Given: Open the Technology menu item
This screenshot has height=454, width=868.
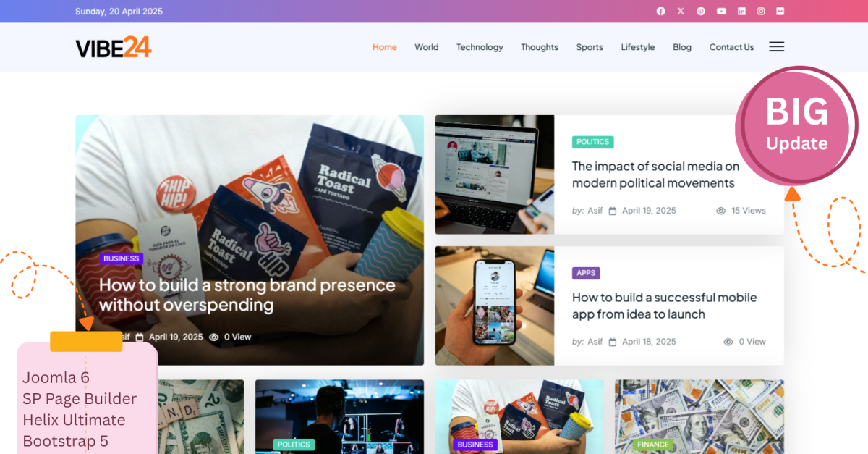Looking at the screenshot, I should point(480,47).
